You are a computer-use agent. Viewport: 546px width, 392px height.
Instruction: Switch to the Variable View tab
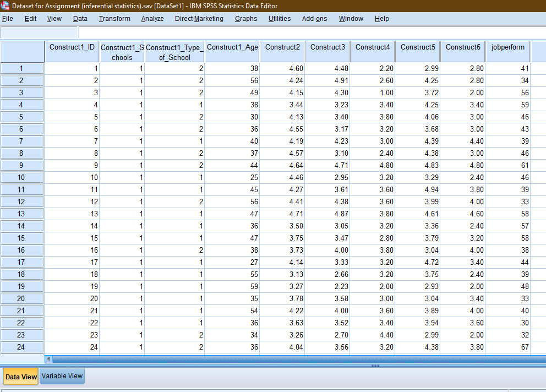tap(62, 376)
